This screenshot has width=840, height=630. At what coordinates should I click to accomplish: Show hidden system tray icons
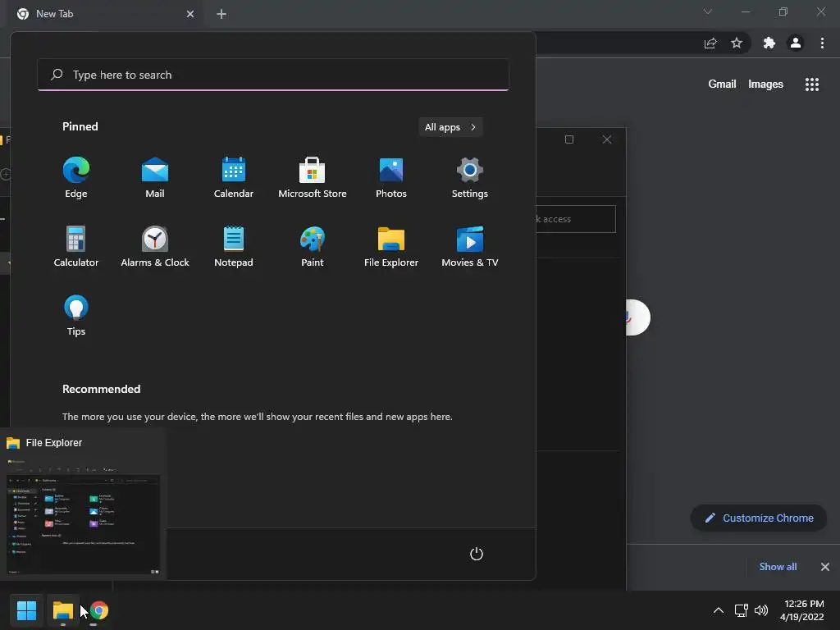pyautogui.click(x=719, y=610)
